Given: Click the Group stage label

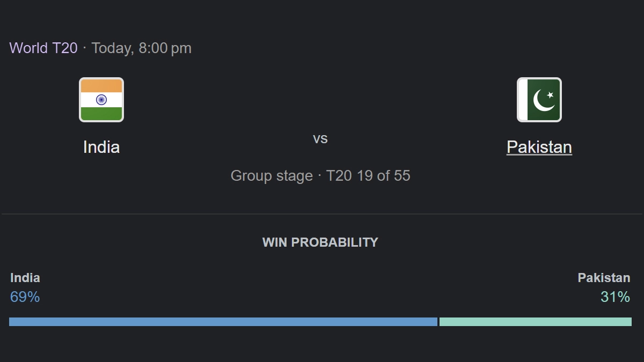Looking at the screenshot, I should (x=272, y=176).
